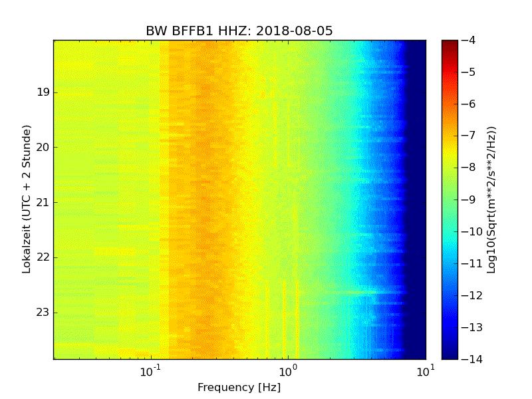Click the colorbar tick label -10
Viewport: 532px width, 399px height.
(472, 231)
